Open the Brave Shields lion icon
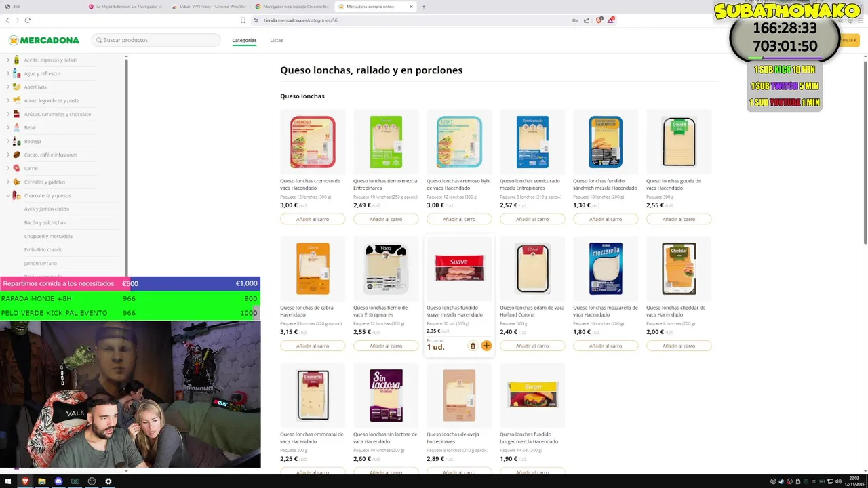Screen dimensions: 868x488 pyautogui.click(x=599, y=20)
